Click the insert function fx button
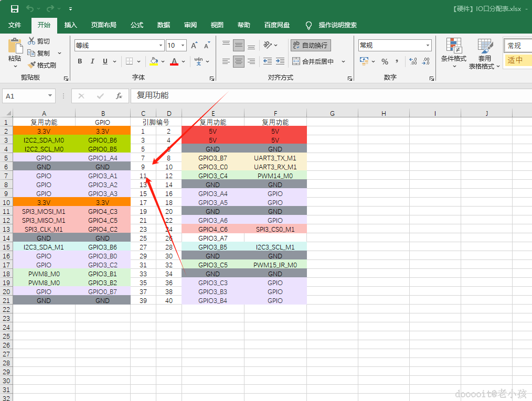 (119, 96)
